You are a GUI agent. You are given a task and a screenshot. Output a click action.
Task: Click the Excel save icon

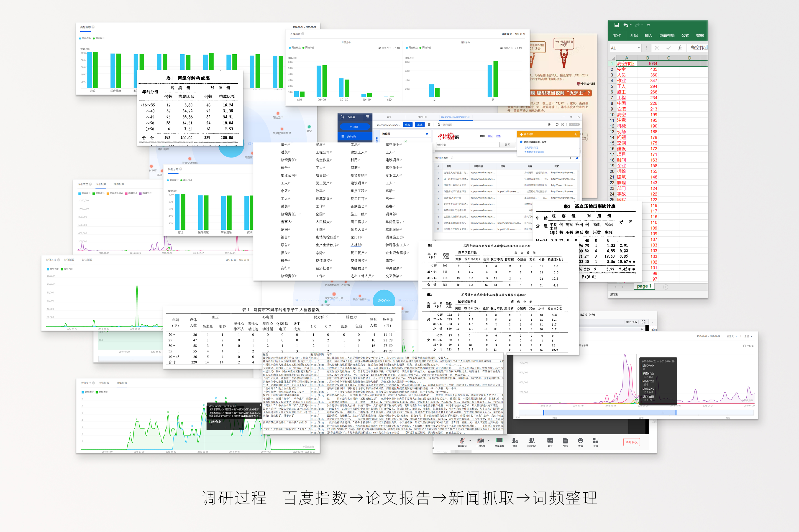[616, 25]
